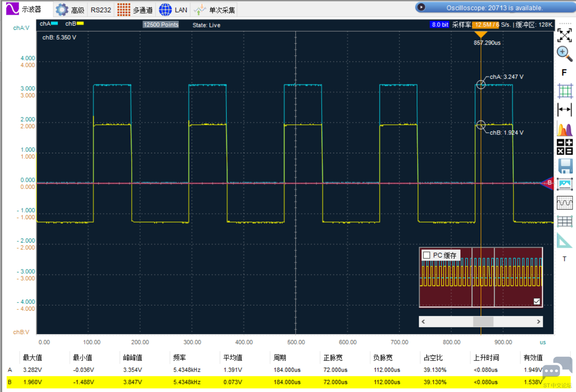Click the 12.5M sample rate value
The image size is (576, 392).
pos(486,25)
